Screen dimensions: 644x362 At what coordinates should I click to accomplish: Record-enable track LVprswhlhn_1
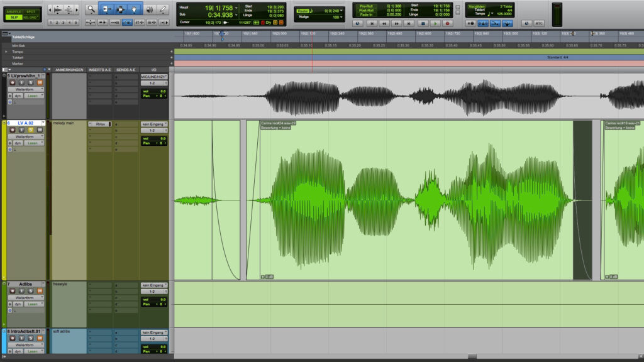13,82
